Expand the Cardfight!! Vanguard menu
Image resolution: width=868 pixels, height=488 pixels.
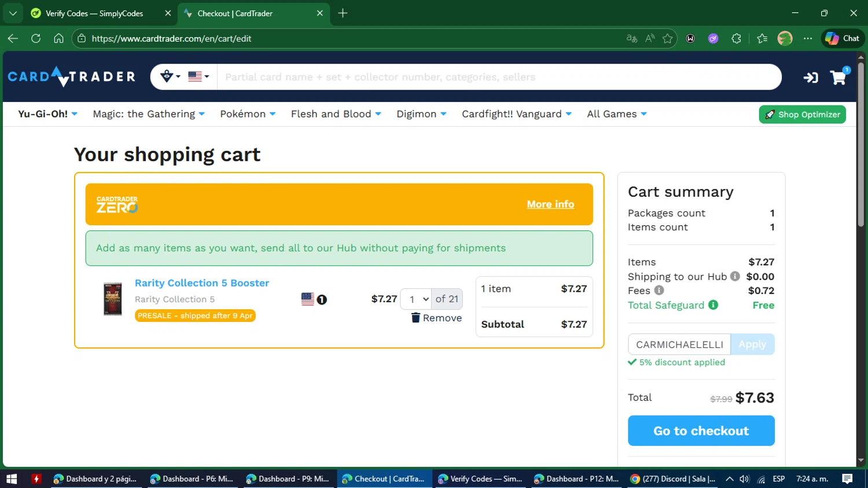517,114
